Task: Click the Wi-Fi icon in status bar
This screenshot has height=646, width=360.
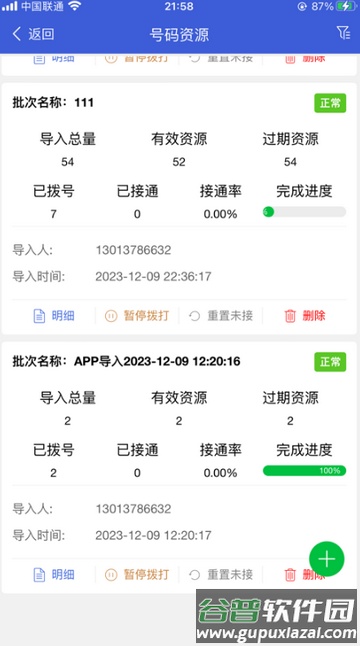Action: coord(75,6)
